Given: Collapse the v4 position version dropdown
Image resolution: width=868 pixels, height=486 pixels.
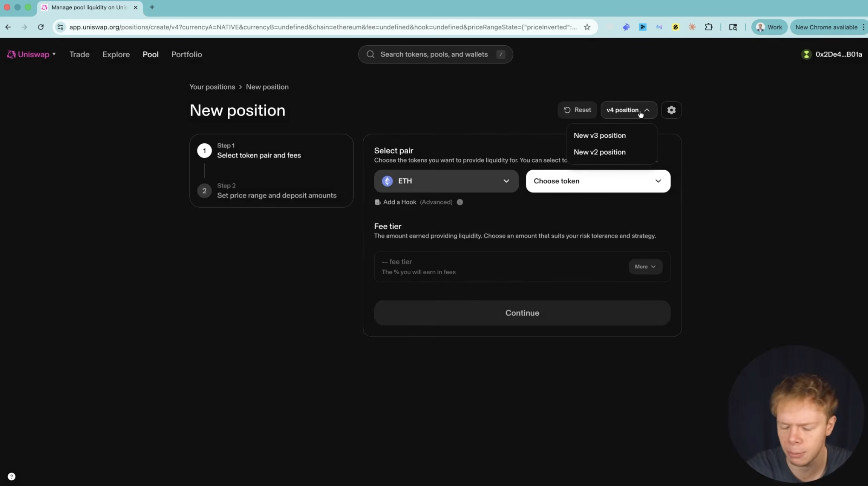Looking at the screenshot, I should tap(629, 110).
